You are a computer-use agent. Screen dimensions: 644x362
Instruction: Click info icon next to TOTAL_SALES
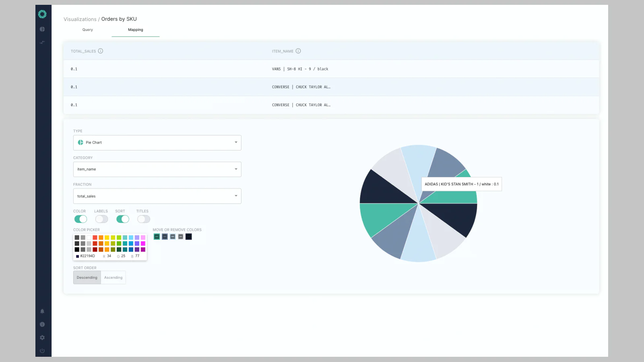[x=101, y=51]
